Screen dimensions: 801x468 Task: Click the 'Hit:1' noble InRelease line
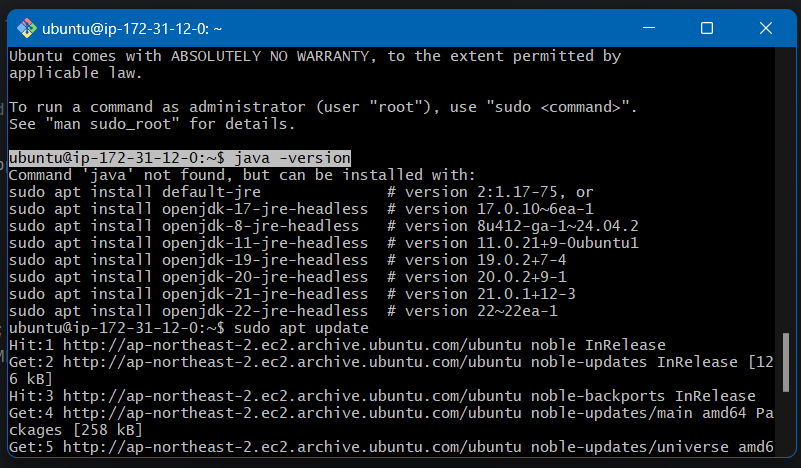[337, 345]
